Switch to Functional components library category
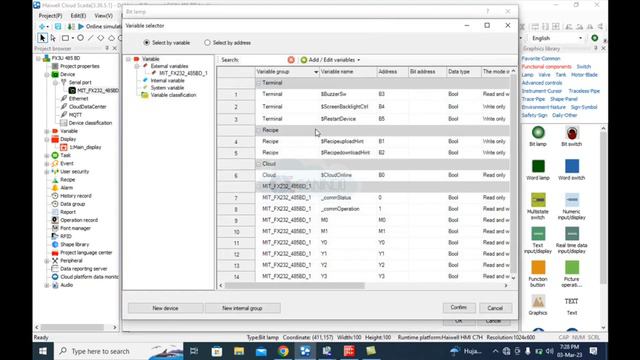Screen dimensions: 640x360 coord(547,67)
